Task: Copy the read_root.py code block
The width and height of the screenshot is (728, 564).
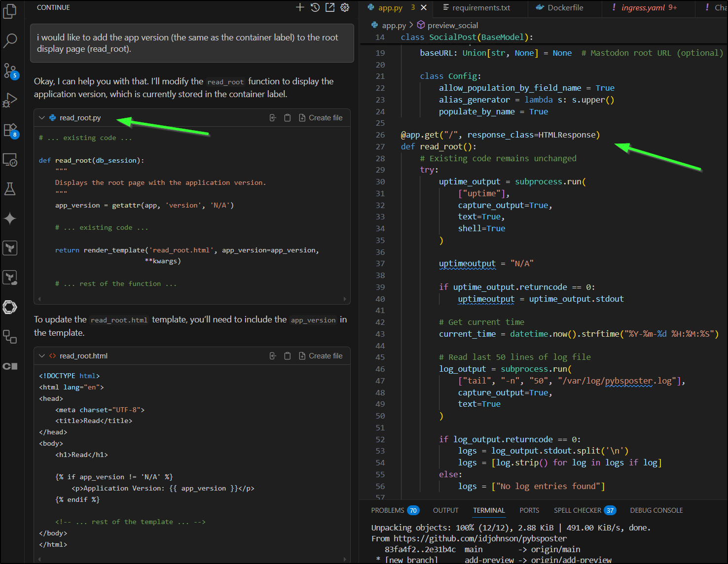Action: click(x=288, y=118)
